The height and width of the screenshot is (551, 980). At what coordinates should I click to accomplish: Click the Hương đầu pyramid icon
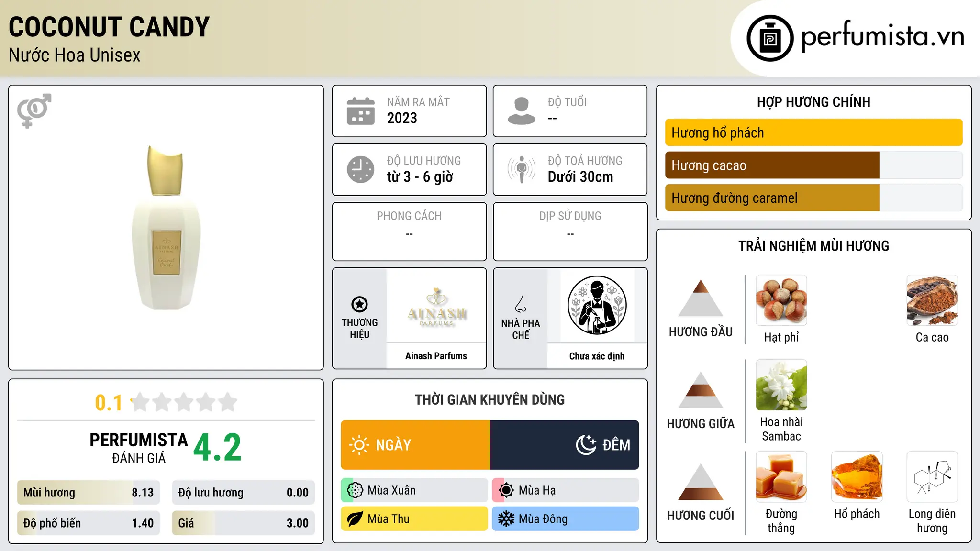(x=701, y=298)
